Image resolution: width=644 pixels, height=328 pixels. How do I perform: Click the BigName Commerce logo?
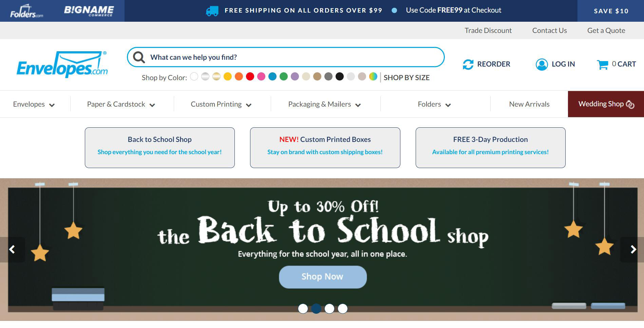click(x=89, y=11)
